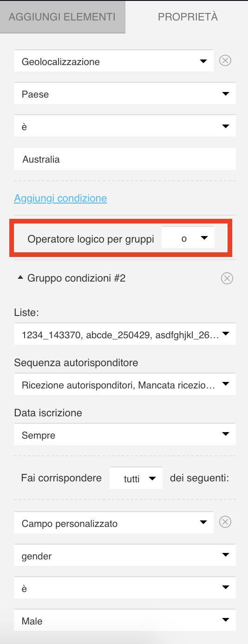Open the Geolocalizzazione condition type dropdown

(114, 61)
